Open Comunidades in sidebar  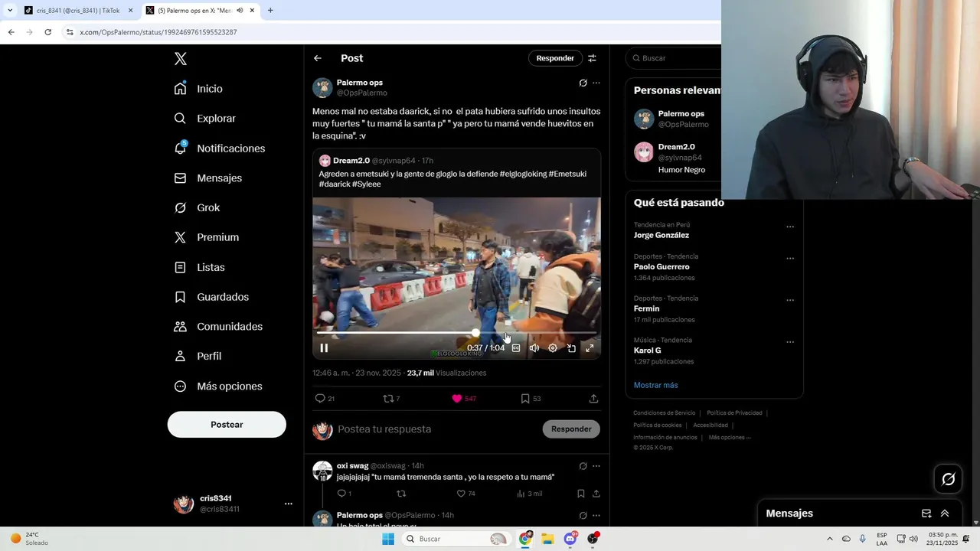[x=218, y=326]
